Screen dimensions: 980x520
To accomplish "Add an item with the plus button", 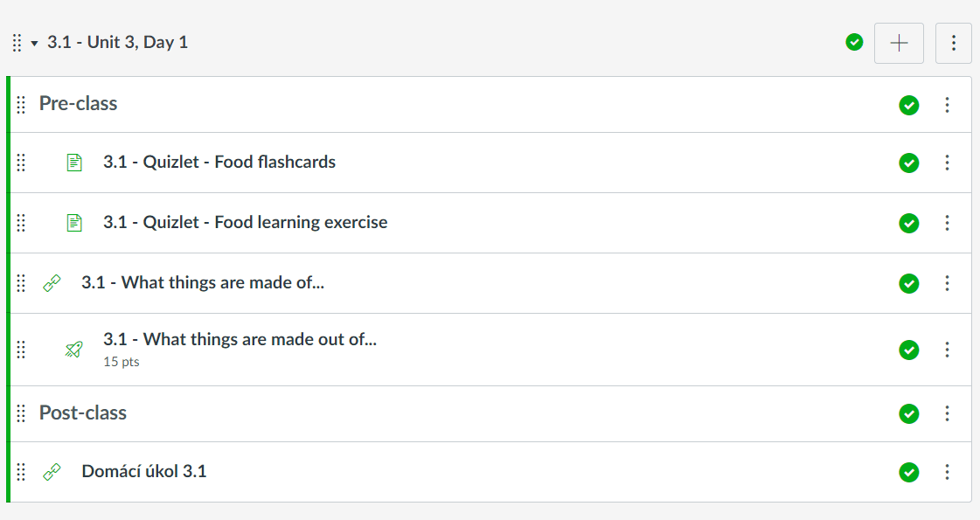I will tap(899, 43).
